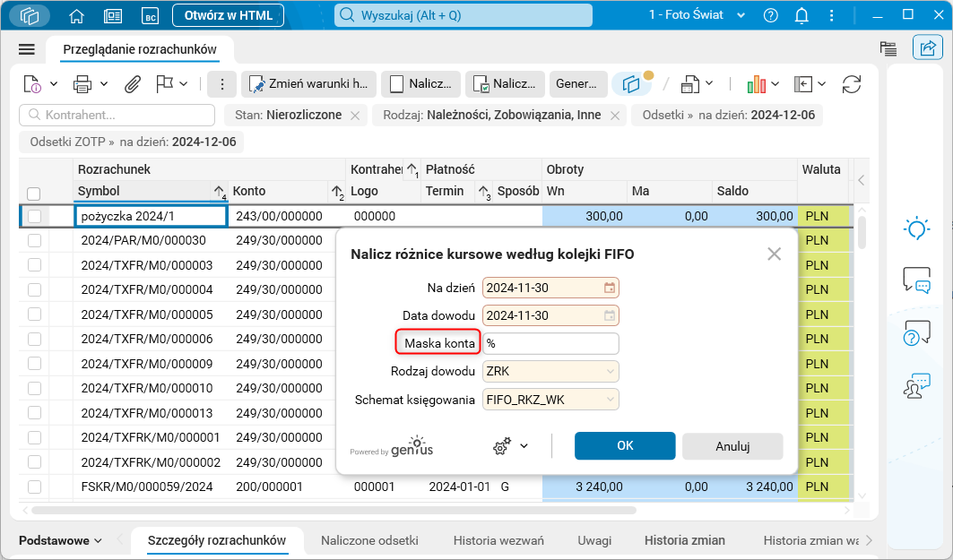Expand the Podstawowe dropdown
This screenshot has width=953, height=560.
60,540
